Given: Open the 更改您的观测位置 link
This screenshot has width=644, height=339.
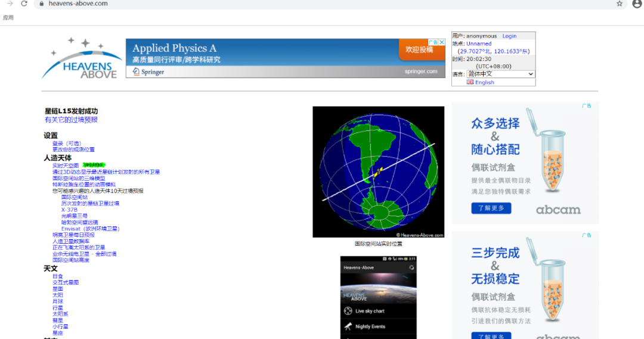Looking at the screenshot, I should point(73,150).
